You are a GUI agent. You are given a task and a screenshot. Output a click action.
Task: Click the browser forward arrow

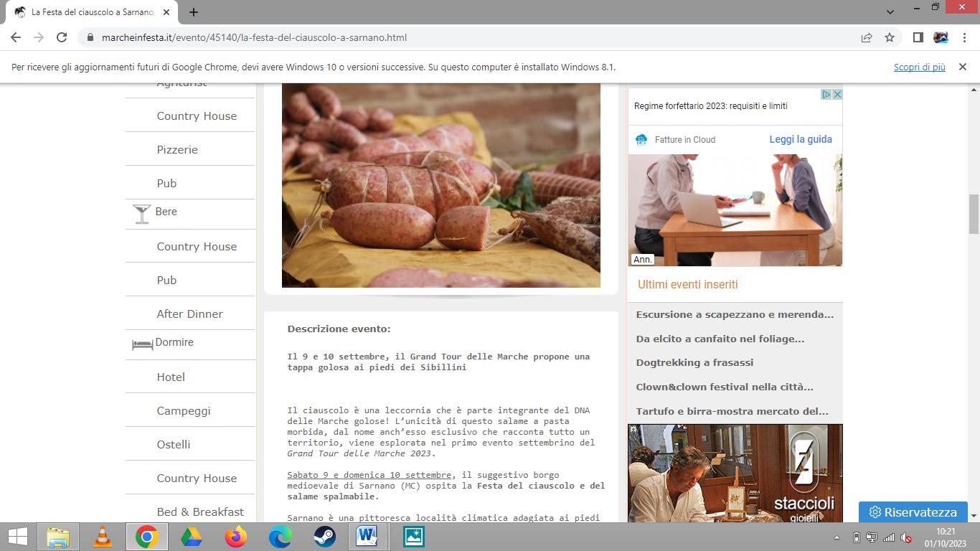pyautogui.click(x=39, y=37)
